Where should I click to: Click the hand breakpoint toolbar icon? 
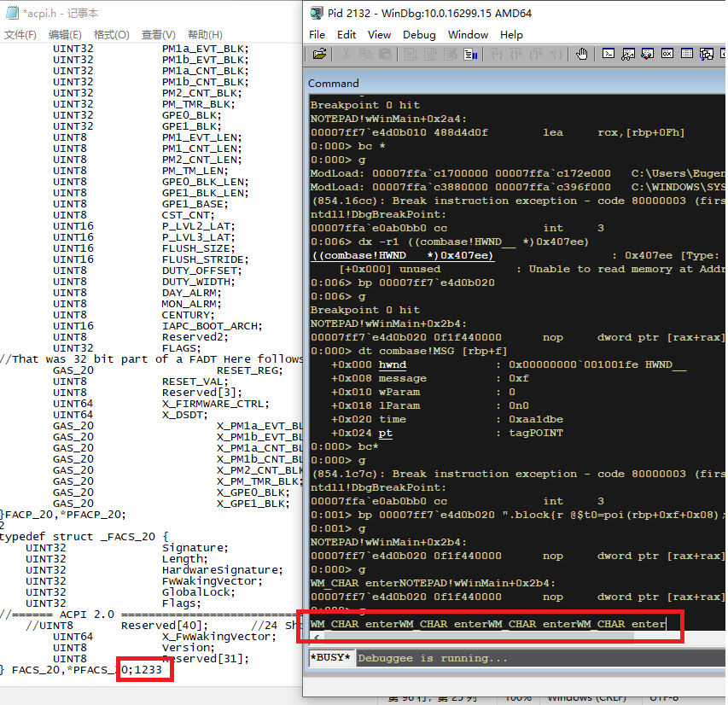click(581, 54)
